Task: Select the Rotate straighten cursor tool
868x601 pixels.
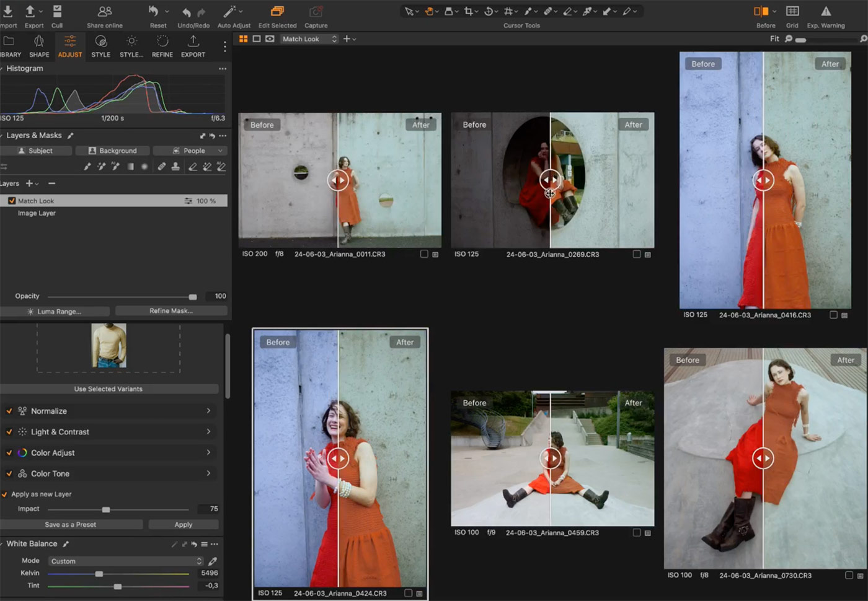Action: (489, 11)
